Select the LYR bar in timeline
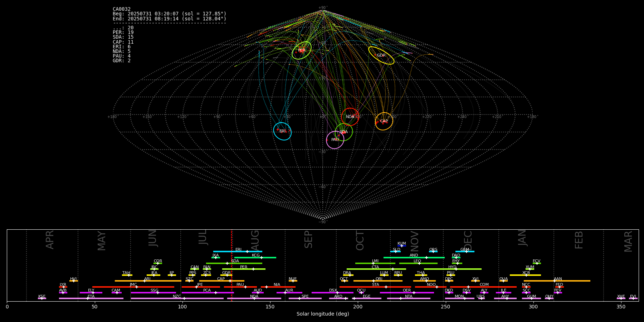Screen dimensions: 644x322 click(63, 287)
